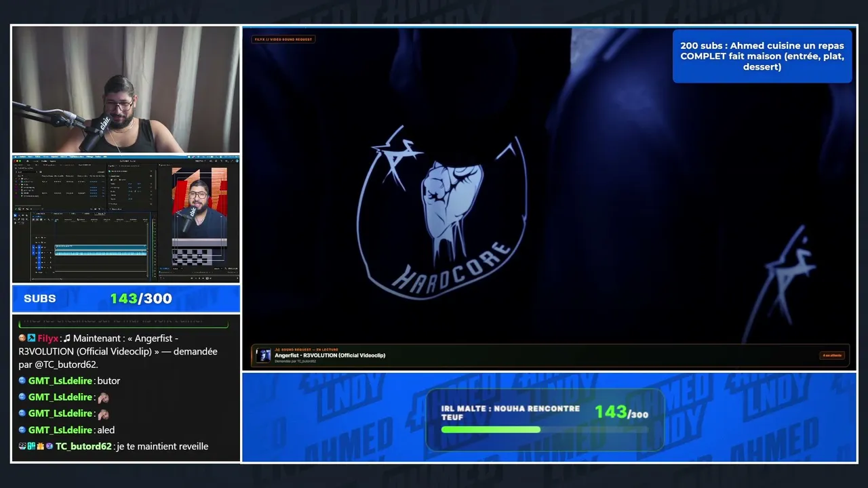
Task: Click GMT_LsLdelire's name beside "aled"
Action: click(x=60, y=430)
